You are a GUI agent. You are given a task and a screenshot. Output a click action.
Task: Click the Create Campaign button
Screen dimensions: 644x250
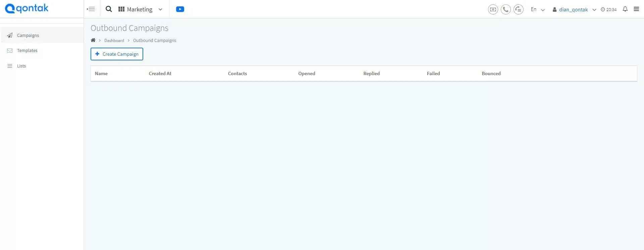click(x=117, y=54)
